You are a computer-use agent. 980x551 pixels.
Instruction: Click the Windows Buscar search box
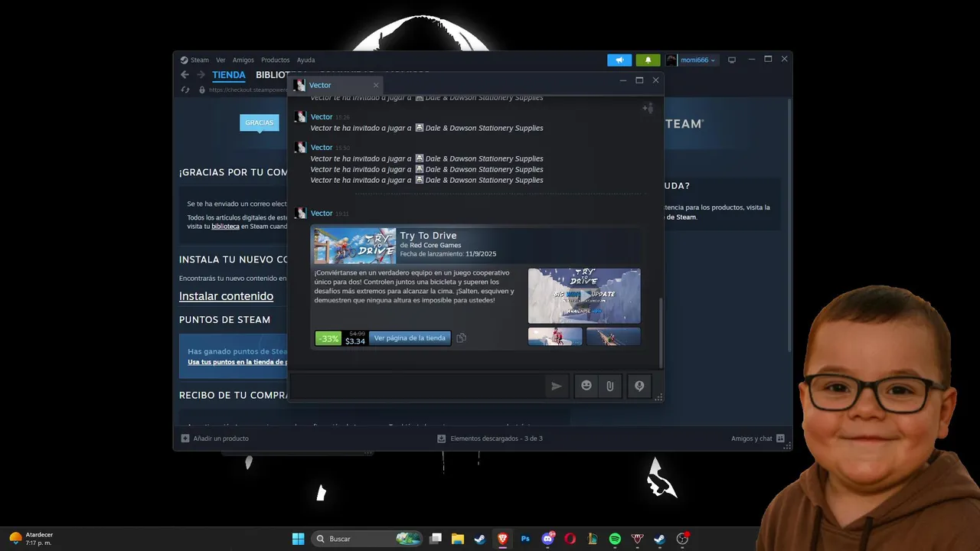[367, 539]
